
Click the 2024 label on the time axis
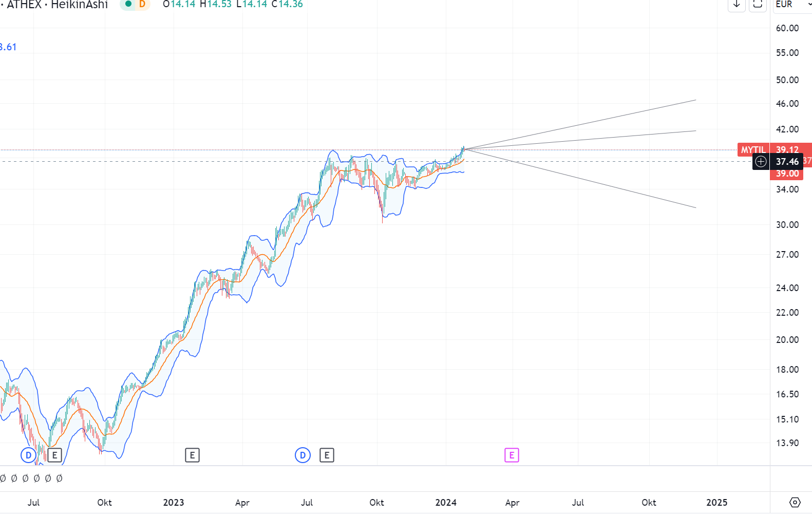point(446,503)
